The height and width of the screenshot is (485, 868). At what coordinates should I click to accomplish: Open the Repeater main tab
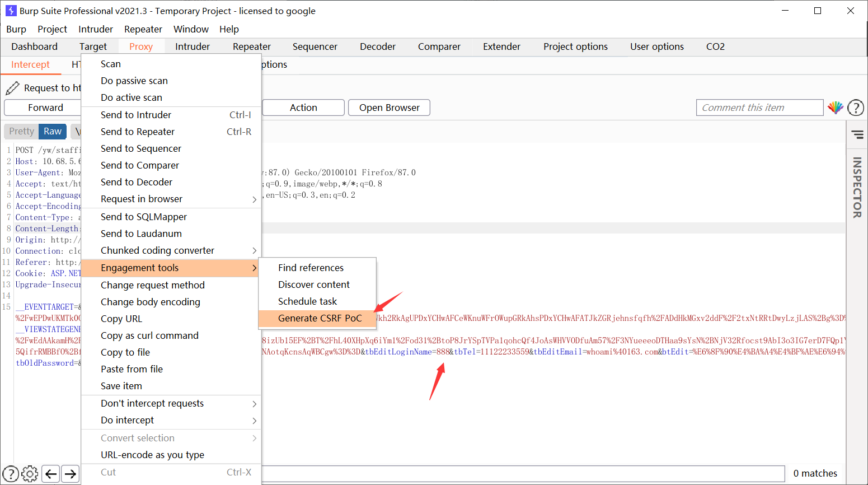tap(252, 46)
